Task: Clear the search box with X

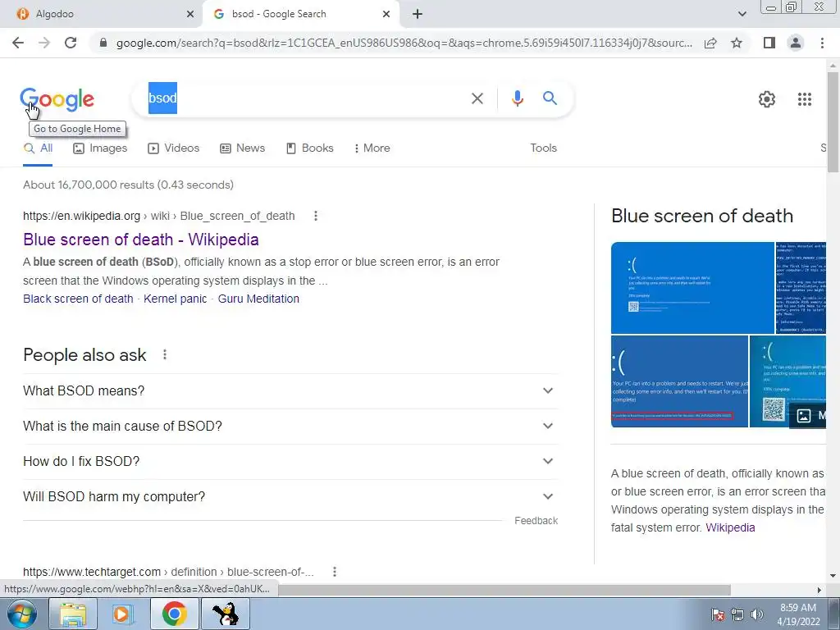Action: (x=477, y=98)
